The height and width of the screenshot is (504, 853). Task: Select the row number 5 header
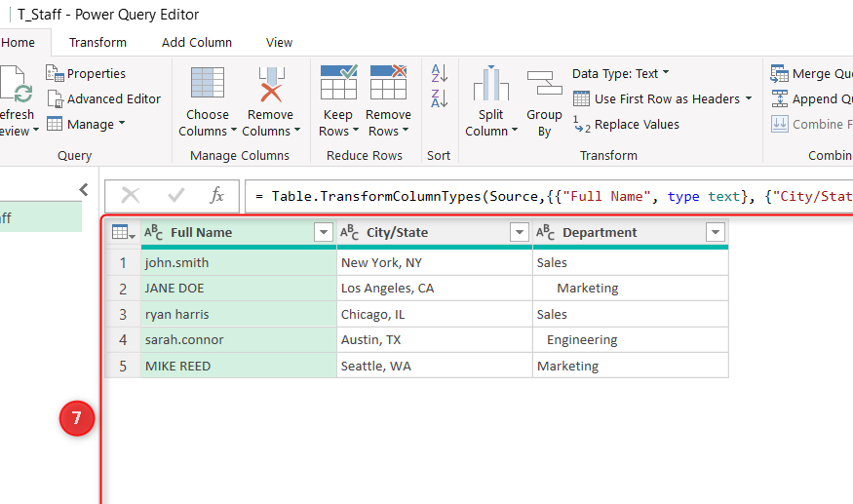[123, 367]
